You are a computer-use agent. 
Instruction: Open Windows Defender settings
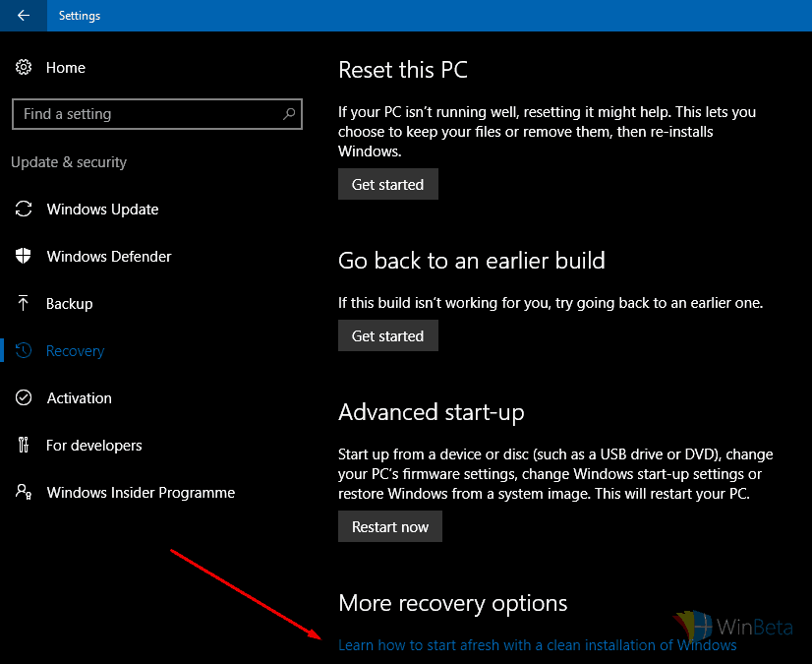[109, 257]
